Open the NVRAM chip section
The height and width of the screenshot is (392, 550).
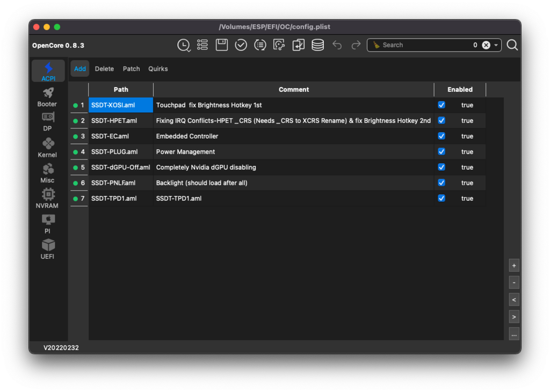click(48, 198)
